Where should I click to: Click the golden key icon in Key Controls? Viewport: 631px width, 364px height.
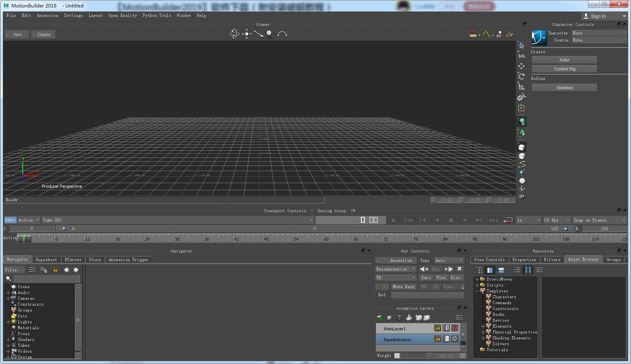(382, 287)
